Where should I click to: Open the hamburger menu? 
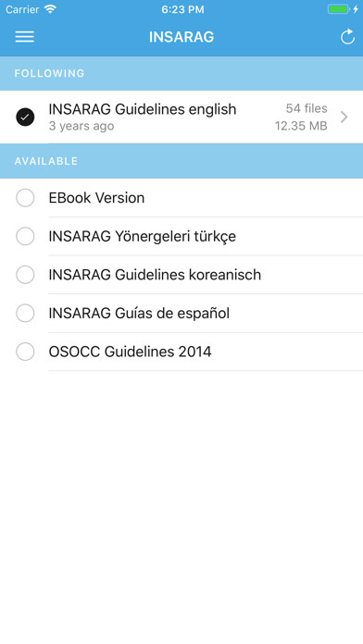tap(25, 37)
